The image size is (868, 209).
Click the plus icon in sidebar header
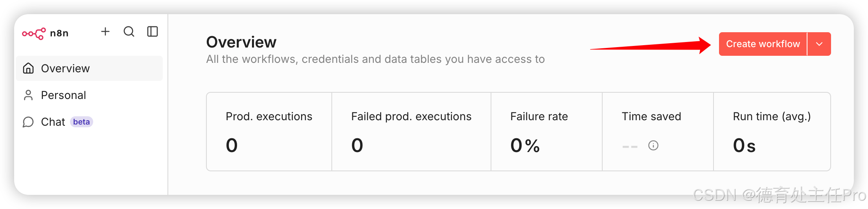[x=105, y=32]
